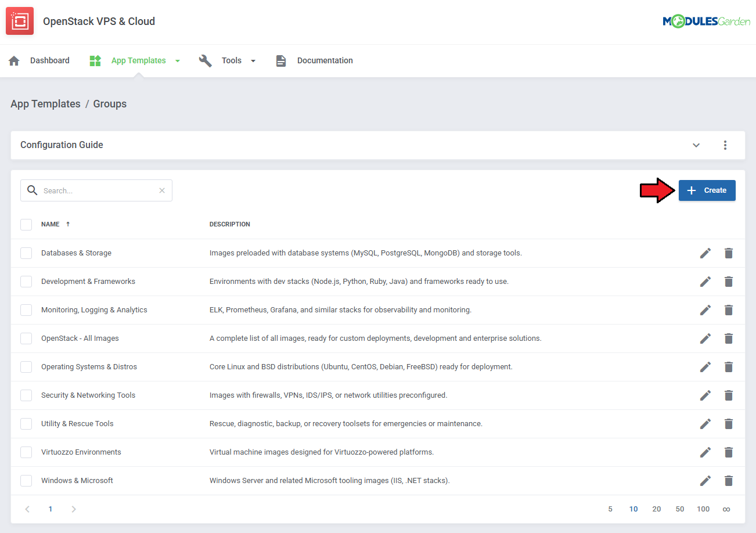Check the Security & Networking Tools checkbox
Viewport: 756px width, 533px height.
(26, 395)
